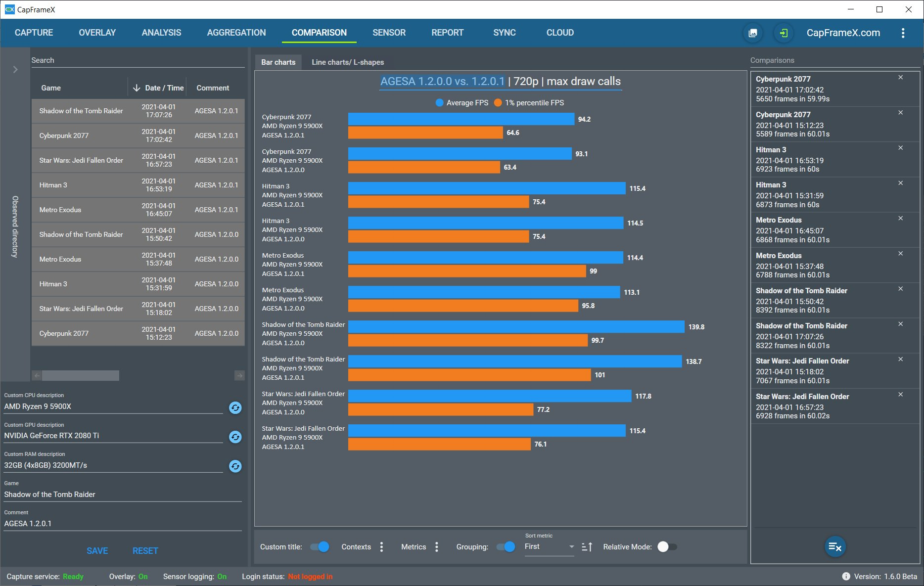Select the Bar charts tab
924x586 pixels.
(x=278, y=62)
